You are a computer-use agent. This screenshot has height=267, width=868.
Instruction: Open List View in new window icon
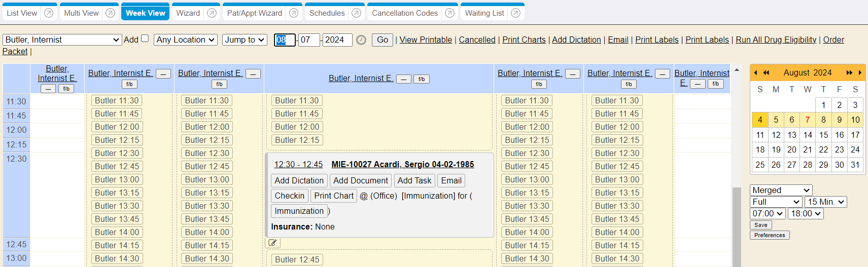click(49, 13)
